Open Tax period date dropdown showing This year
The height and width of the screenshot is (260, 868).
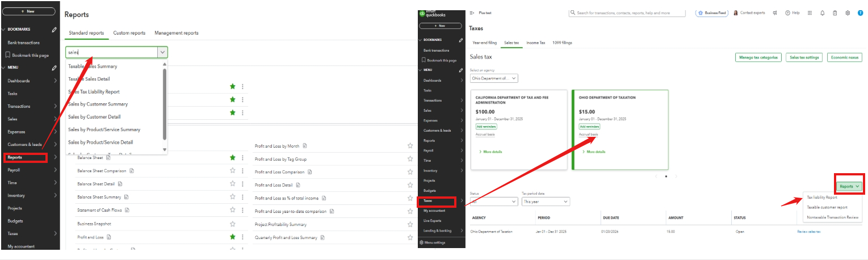click(x=546, y=202)
